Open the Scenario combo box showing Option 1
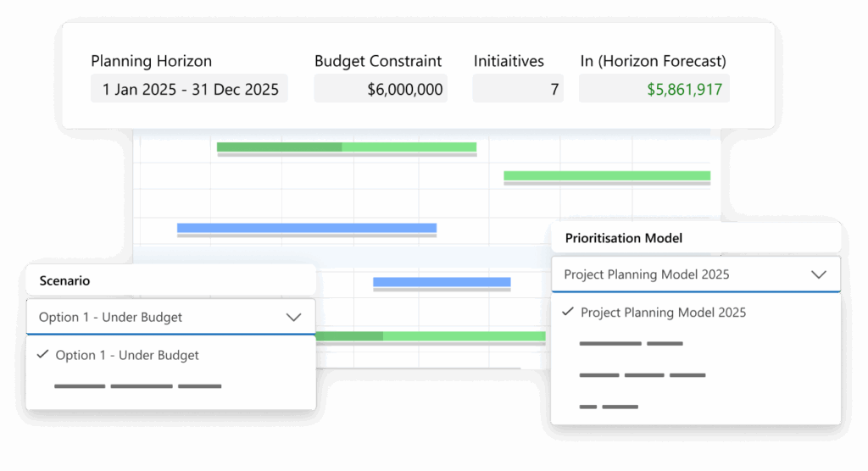 click(x=171, y=317)
